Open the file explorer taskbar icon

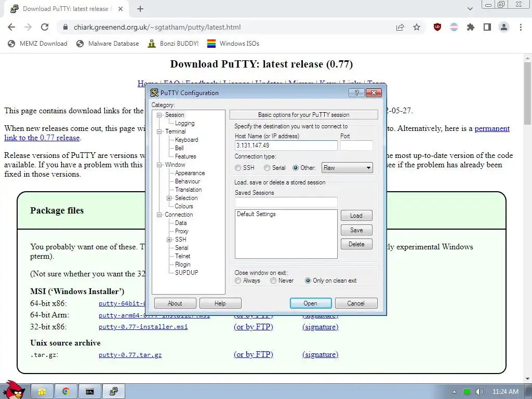(x=42, y=392)
